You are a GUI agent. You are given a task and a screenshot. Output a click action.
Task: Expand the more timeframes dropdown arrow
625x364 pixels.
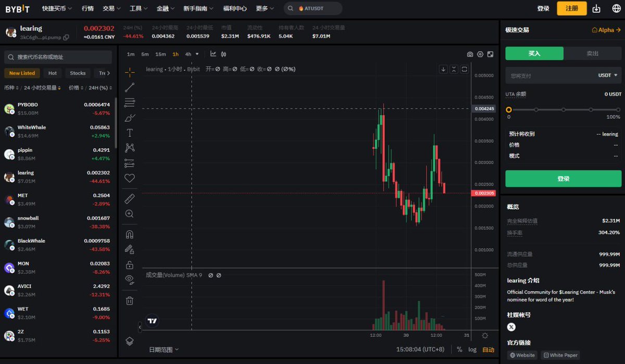tap(197, 54)
